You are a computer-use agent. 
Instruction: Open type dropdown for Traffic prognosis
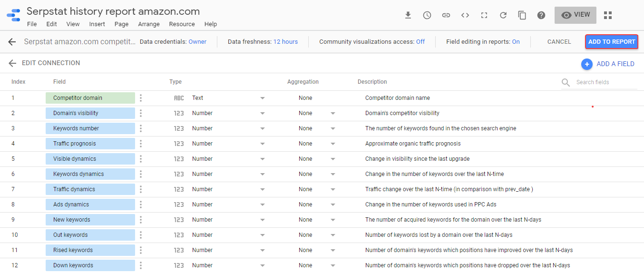(x=263, y=144)
